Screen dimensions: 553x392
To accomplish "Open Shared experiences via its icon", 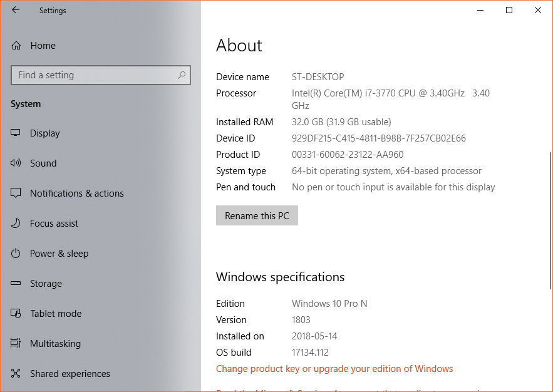I will [16, 373].
